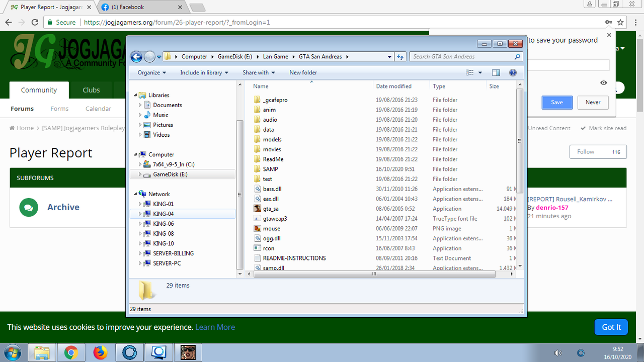Change view using the Explorer views icon

coord(470,73)
